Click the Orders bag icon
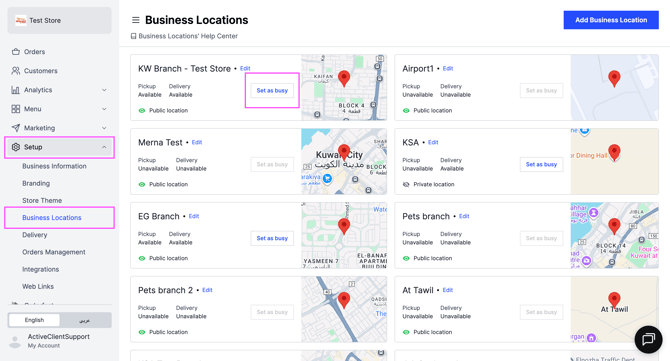This screenshot has width=670, height=361. tap(16, 52)
